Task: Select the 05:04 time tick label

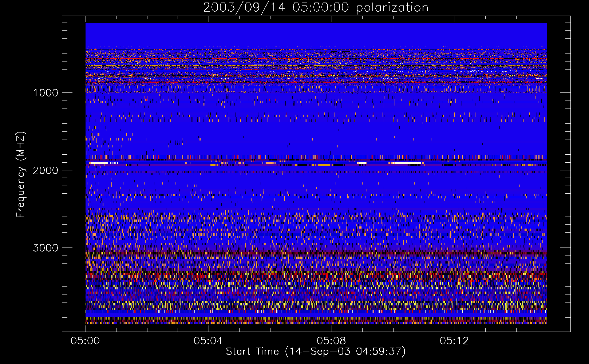Action: [208, 341]
